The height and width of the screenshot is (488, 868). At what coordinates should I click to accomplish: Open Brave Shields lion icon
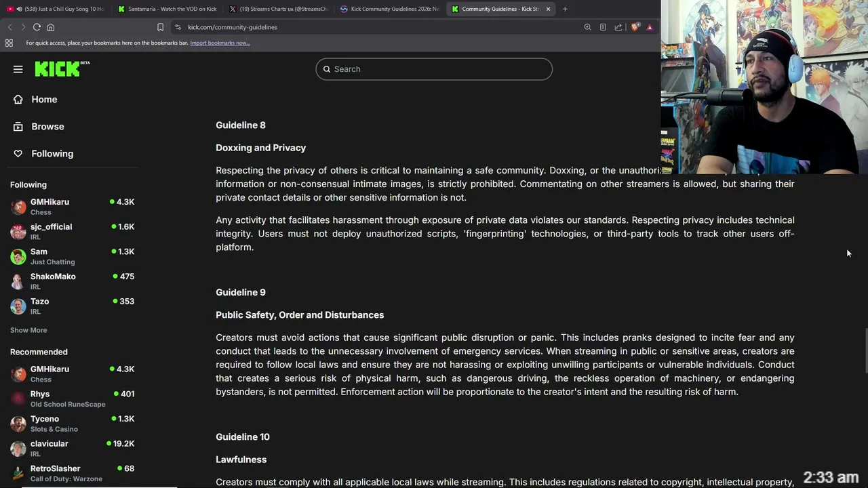635,27
